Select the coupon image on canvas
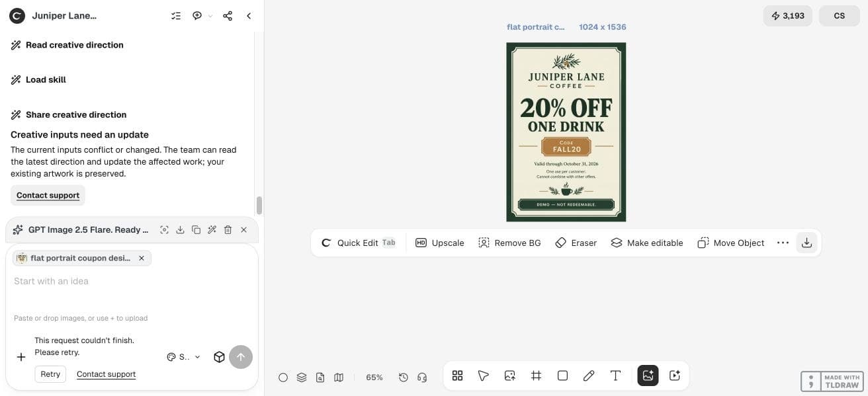 click(566, 132)
